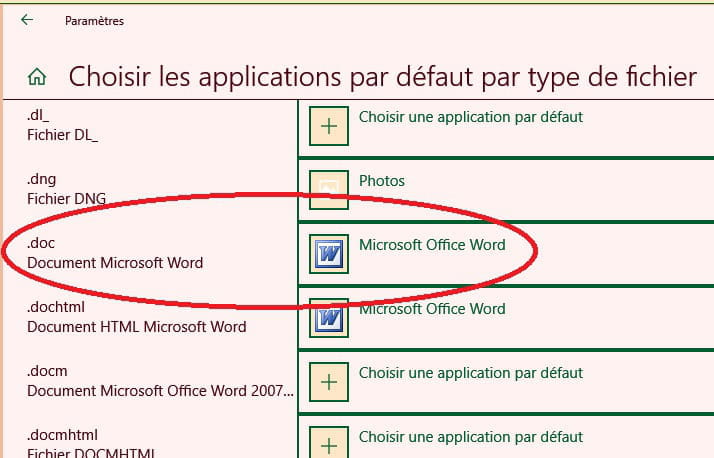Change Microsoft Office Word default for .dochtml
Image resolution: width=714 pixels, height=458 pixels.
[x=432, y=309]
